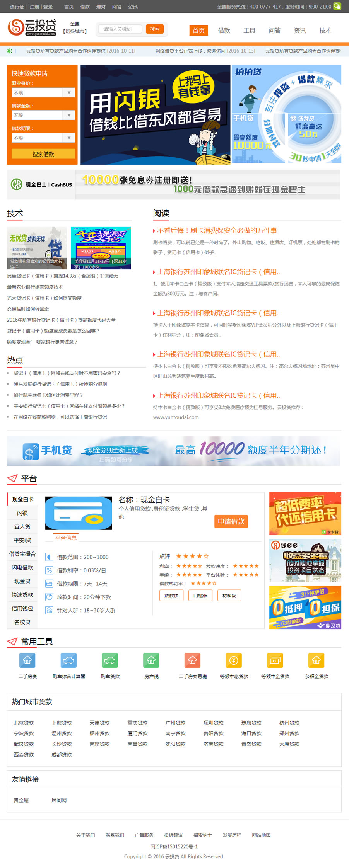This screenshot has height=868, width=349.
Task: Click the 搜索借款 button
Action: click(x=43, y=154)
